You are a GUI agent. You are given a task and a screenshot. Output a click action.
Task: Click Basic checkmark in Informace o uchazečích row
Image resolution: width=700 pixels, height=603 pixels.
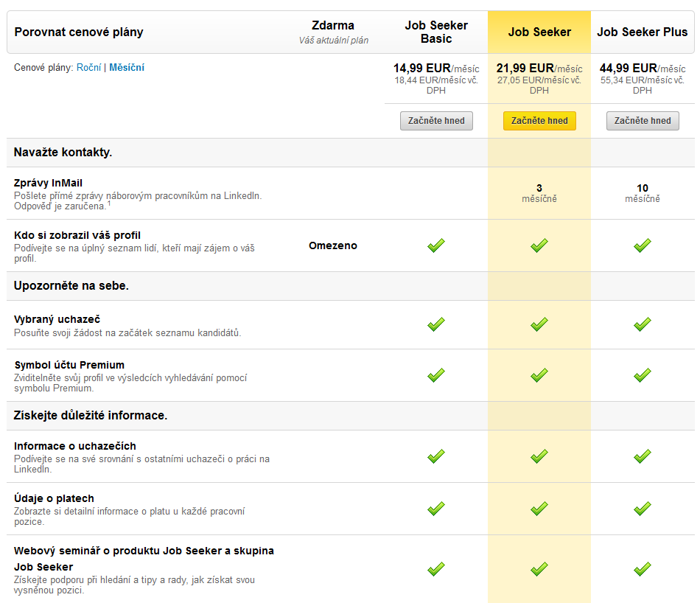coord(436,456)
